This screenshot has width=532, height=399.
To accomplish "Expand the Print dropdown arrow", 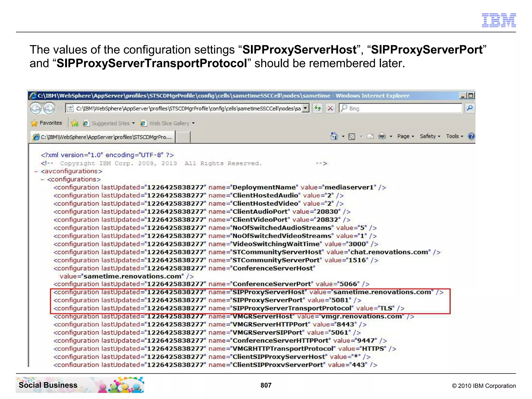I will point(391,136).
